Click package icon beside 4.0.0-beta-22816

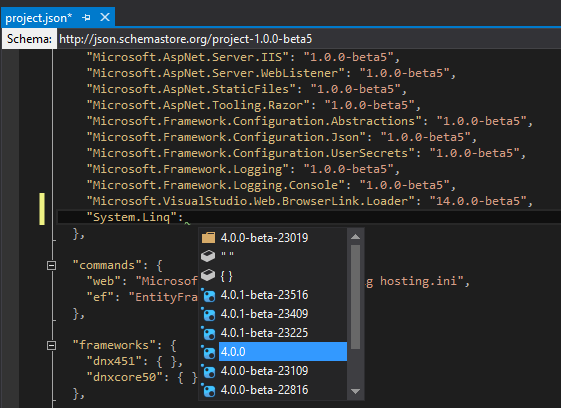click(x=208, y=390)
